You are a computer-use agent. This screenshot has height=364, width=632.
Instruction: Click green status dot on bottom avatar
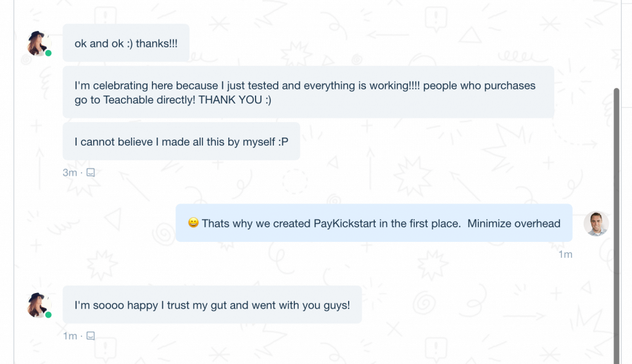click(48, 315)
